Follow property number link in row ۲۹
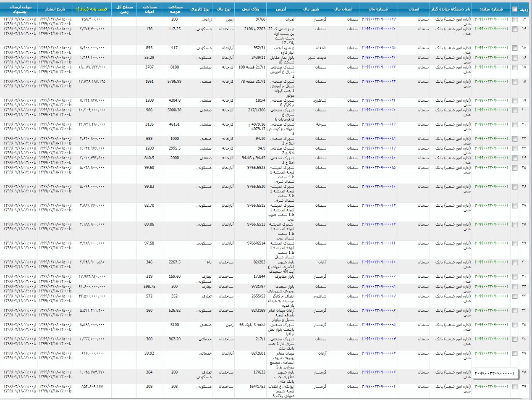This screenshot has width=532, height=400. (x=379, y=243)
